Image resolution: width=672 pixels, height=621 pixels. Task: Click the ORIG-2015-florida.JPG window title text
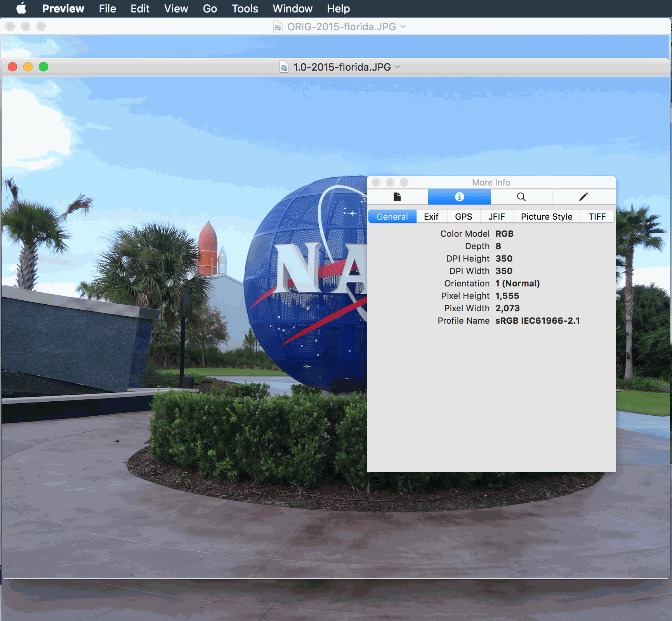pyautogui.click(x=342, y=27)
